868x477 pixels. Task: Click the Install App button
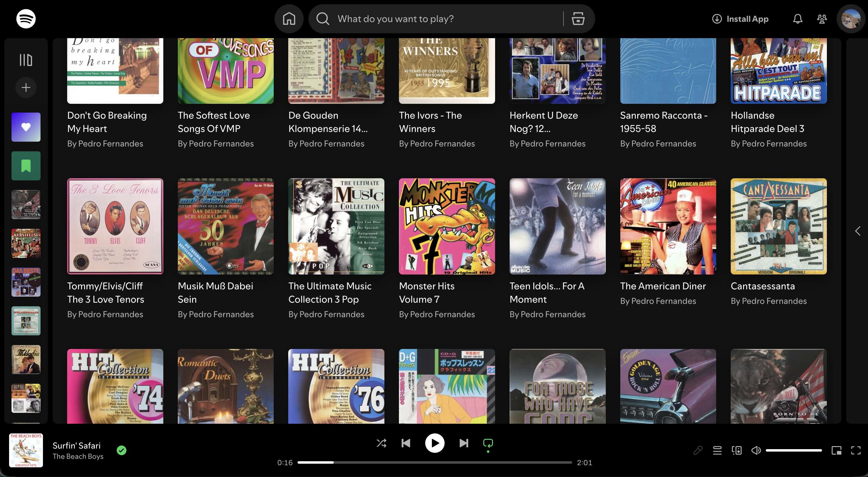click(740, 19)
